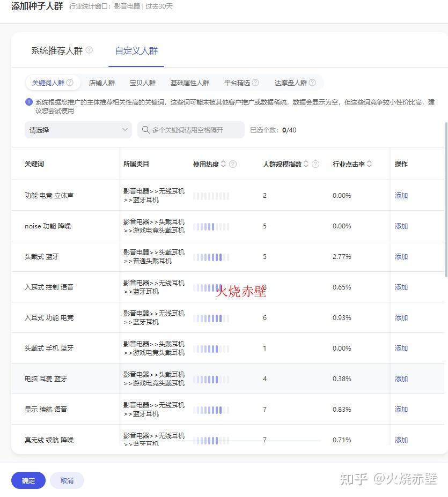This screenshot has height=497, width=448.
Task: Click the 已选个数 0/40 counter
Action: (273, 130)
